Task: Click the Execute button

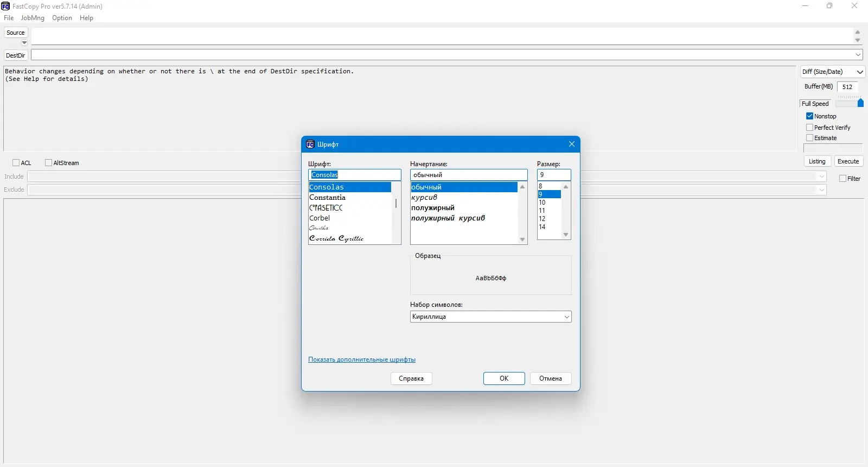Action: [x=848, y=161]
